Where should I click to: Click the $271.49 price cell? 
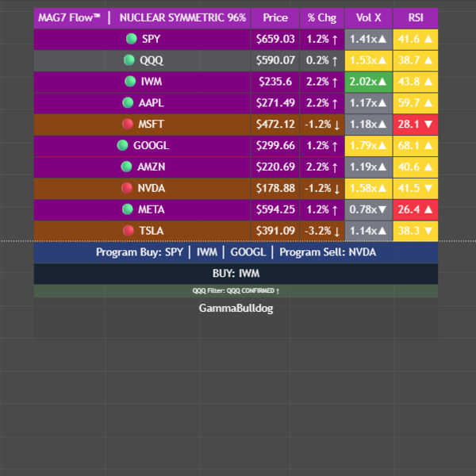tap(275, 103)
